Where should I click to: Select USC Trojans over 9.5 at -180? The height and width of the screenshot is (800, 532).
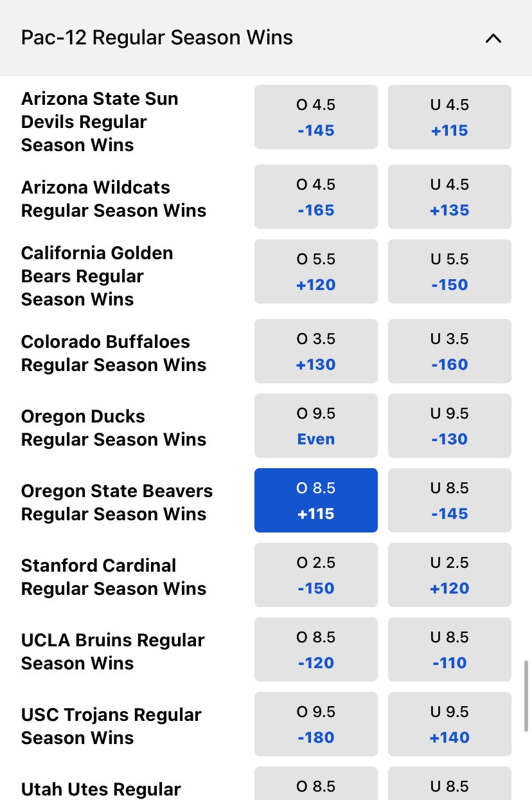[315, 724]
